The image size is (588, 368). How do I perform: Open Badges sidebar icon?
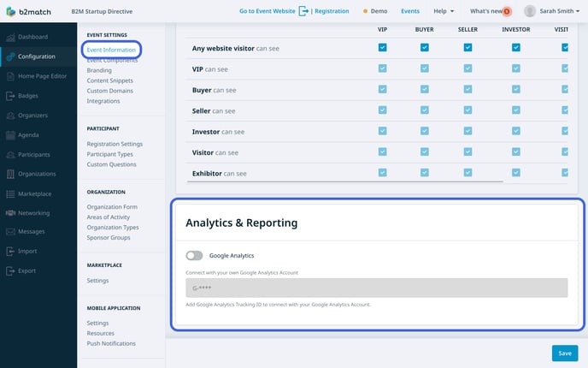10,96
